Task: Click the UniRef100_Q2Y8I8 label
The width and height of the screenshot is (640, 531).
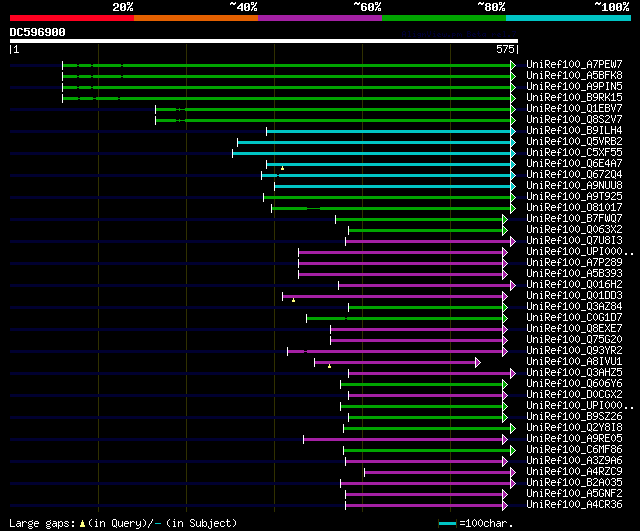Action: [x=574, y=428]
